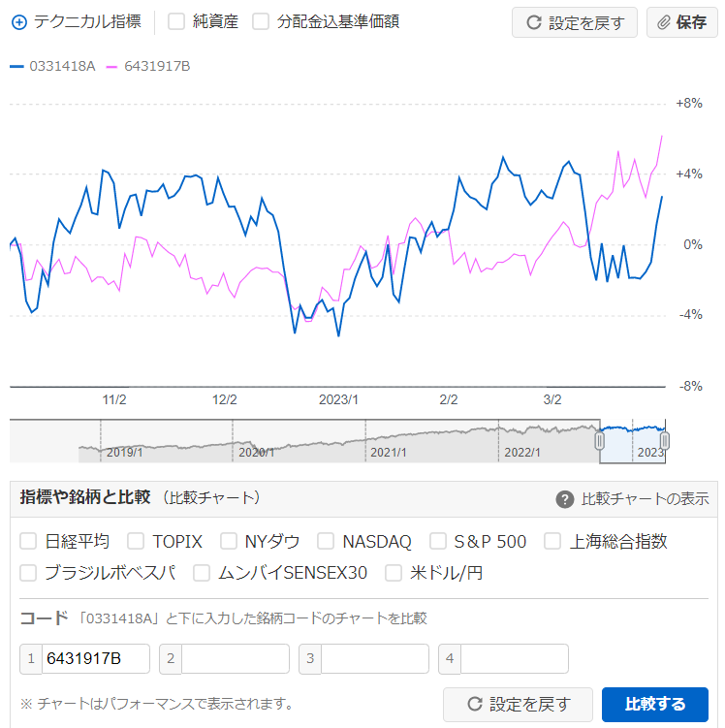
Task: Check TOPIX comparison box
Action: tap(136, 541)
